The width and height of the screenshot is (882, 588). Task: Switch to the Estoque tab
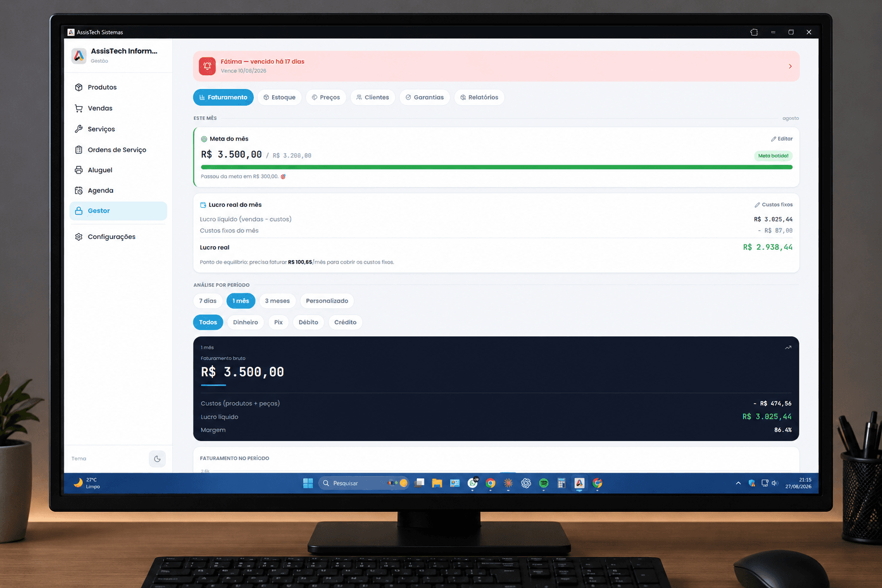pyautogui.click(x=280, y=98)
